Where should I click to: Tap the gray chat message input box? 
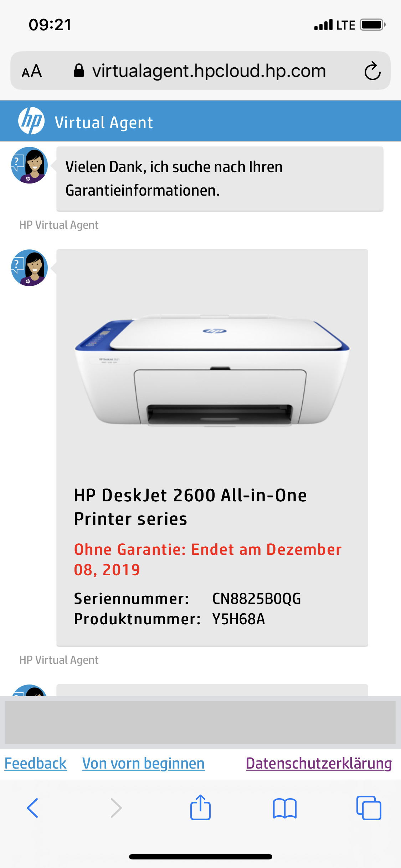(200, 722)
